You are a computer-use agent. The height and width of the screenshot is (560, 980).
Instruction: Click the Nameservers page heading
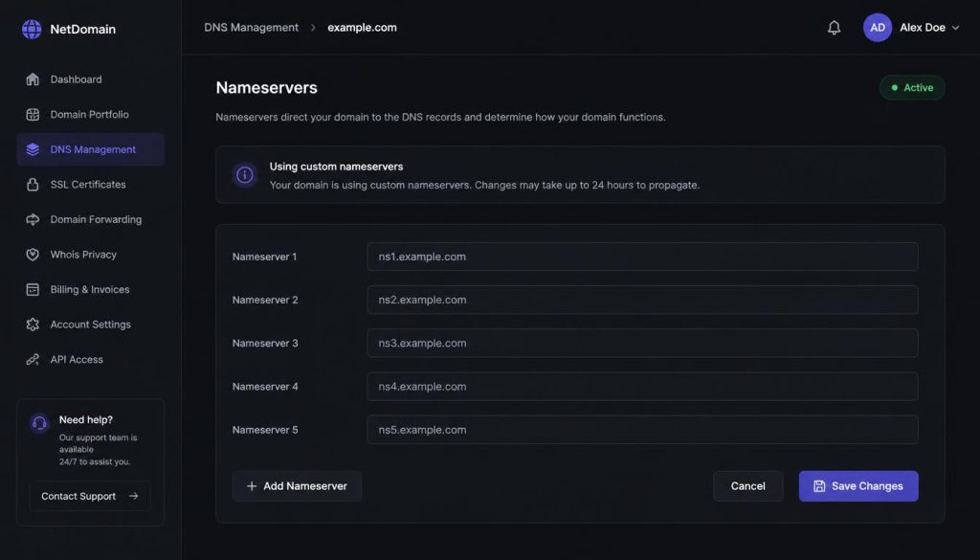(x=267, y=87)
